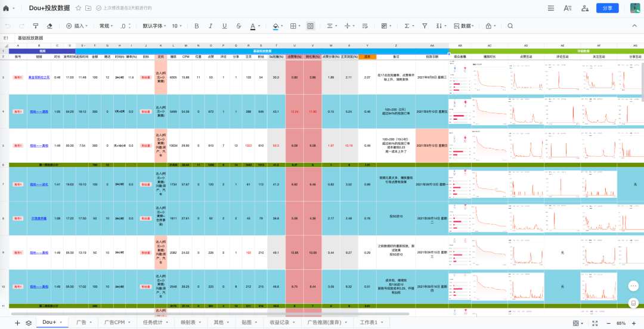Viewport: 644px width, 329px height.
Task: Open the 默认字体 font dropdown
Action: [154, 26]
